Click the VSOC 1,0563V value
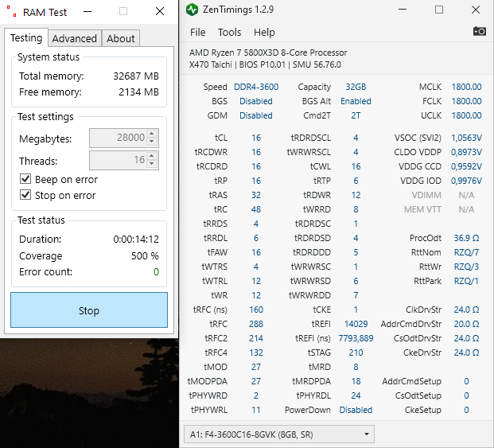This screenshot has width=494, height=448. tap(466, 138)
